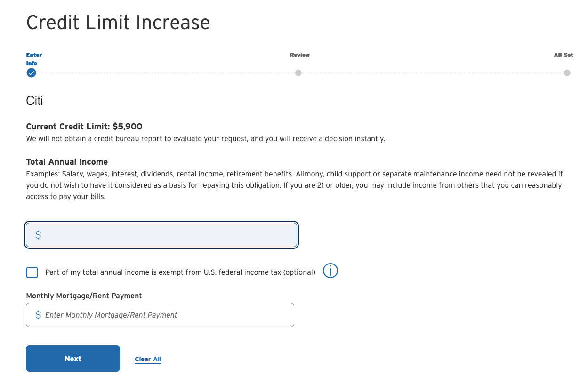Open the tax exemption info tooltip icon
588x384 pixels.
point(330,271)
